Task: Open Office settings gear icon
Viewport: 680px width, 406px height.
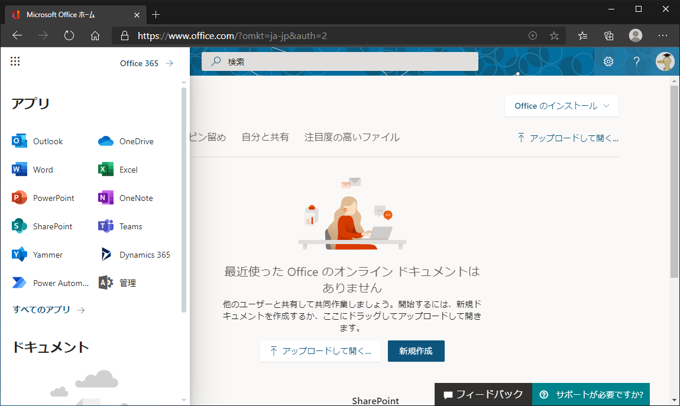Action: pos(608,62)
